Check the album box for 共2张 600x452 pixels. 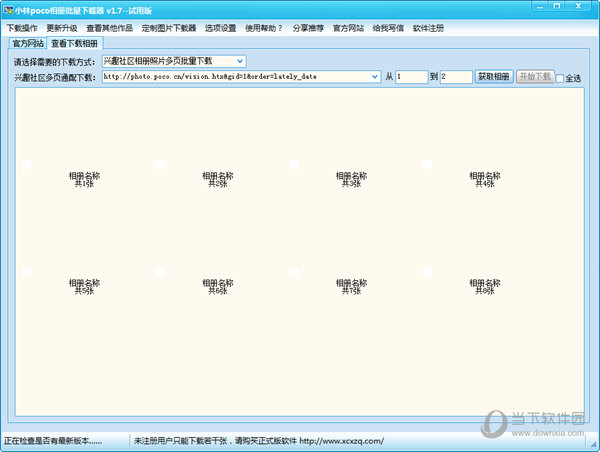[x=160, y=164]
